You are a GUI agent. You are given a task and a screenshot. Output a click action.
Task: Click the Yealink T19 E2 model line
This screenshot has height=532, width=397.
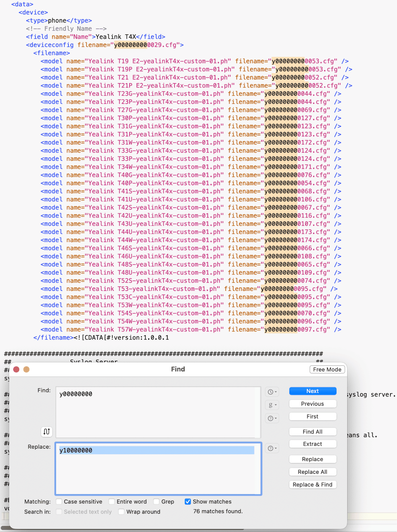(x=195, y=61)
